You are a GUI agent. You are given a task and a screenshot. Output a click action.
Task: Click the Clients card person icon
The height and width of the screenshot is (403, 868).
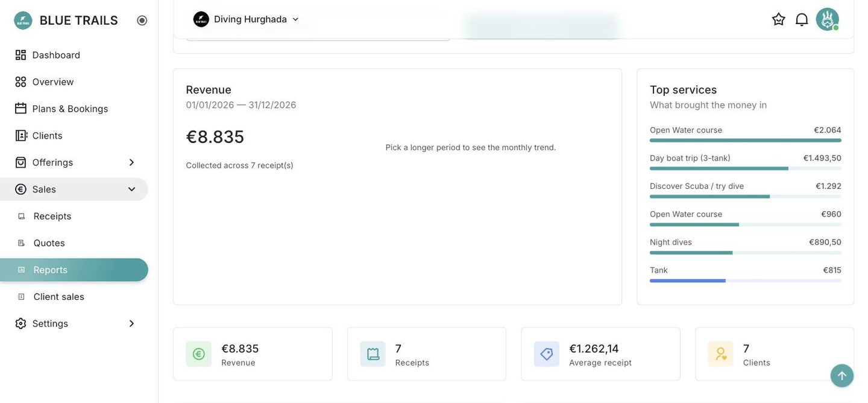(721, 354)
